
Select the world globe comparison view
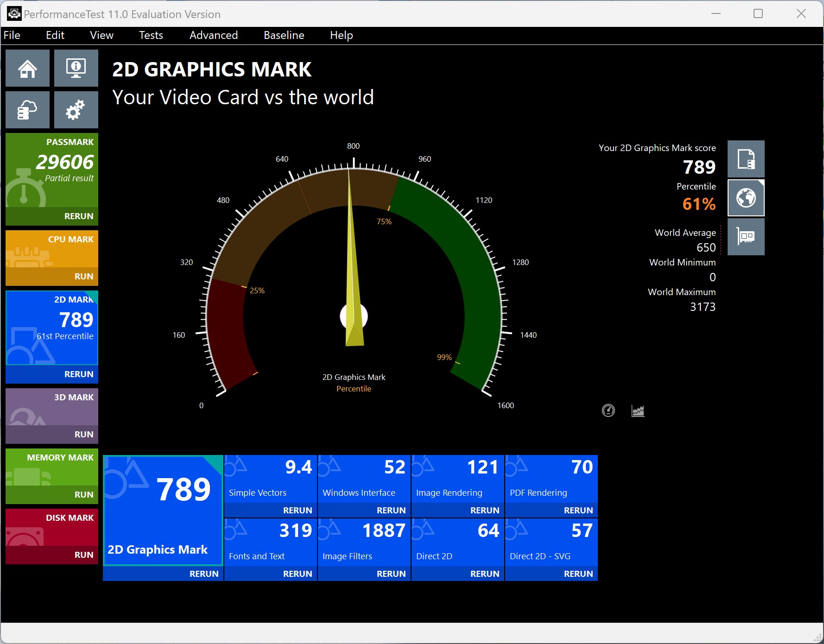pos(746,198)
